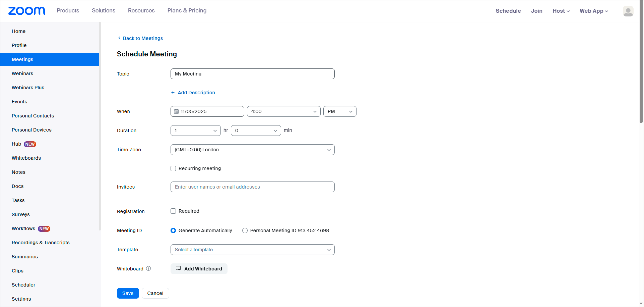Screen dimensions: 644x307
Task: Click the page vertical scrollbar
Action: pyautogui.click(x=641, y=67)
